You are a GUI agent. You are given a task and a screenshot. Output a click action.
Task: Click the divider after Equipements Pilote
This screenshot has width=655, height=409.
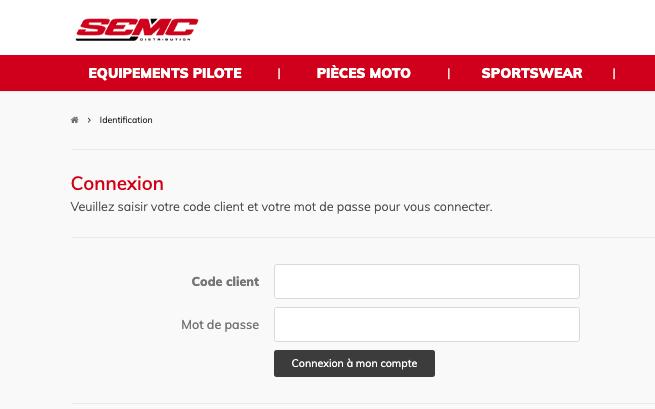tap(279, 73)
